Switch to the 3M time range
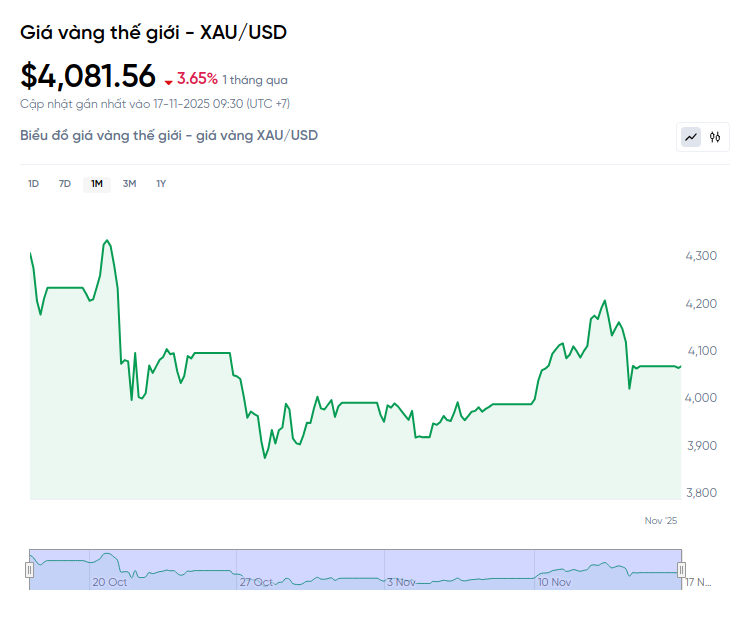The image size is (750, 634). [129, 183]
